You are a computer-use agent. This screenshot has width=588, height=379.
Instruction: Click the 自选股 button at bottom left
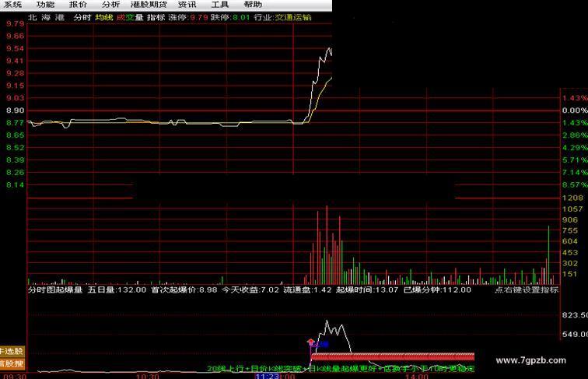12,352
